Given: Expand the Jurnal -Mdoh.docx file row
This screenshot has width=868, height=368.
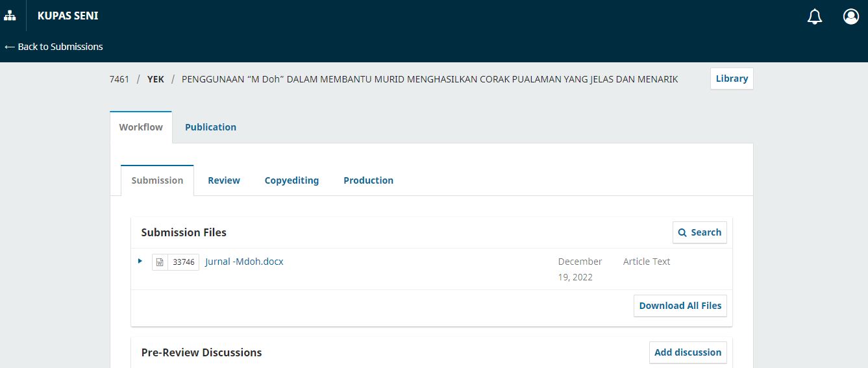Looking at the screenshot, I should click(140, 262).
